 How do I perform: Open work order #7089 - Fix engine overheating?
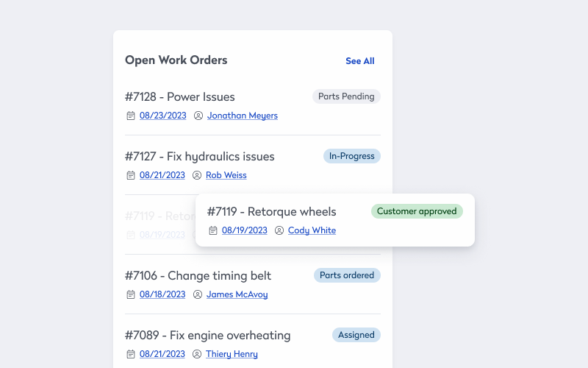[x=207, y=336]
